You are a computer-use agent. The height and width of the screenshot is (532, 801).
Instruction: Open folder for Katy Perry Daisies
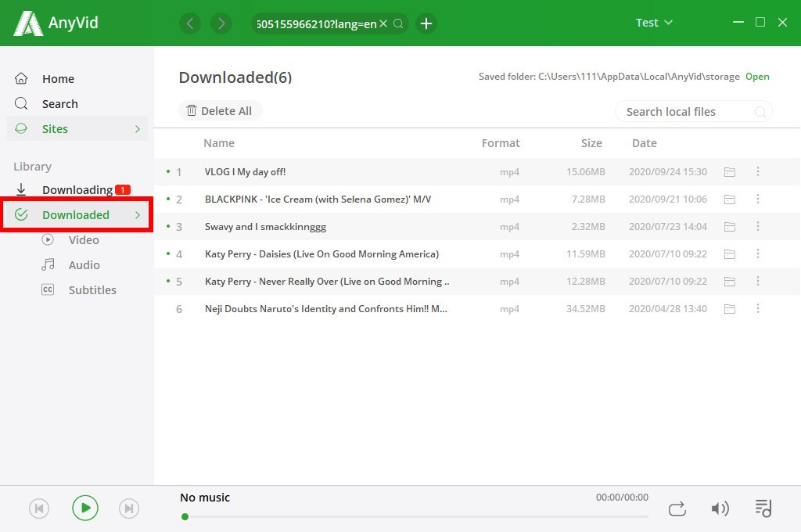(730, 254)
